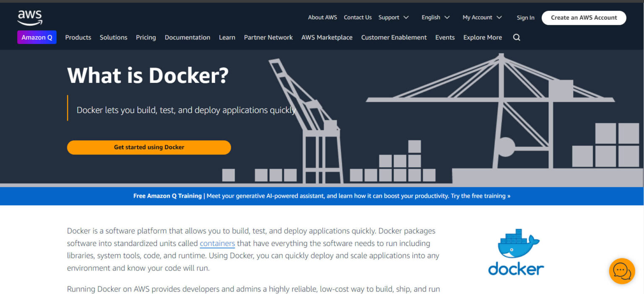
Task: Select the Partner Network navigation item
Action: click(268, 37)
